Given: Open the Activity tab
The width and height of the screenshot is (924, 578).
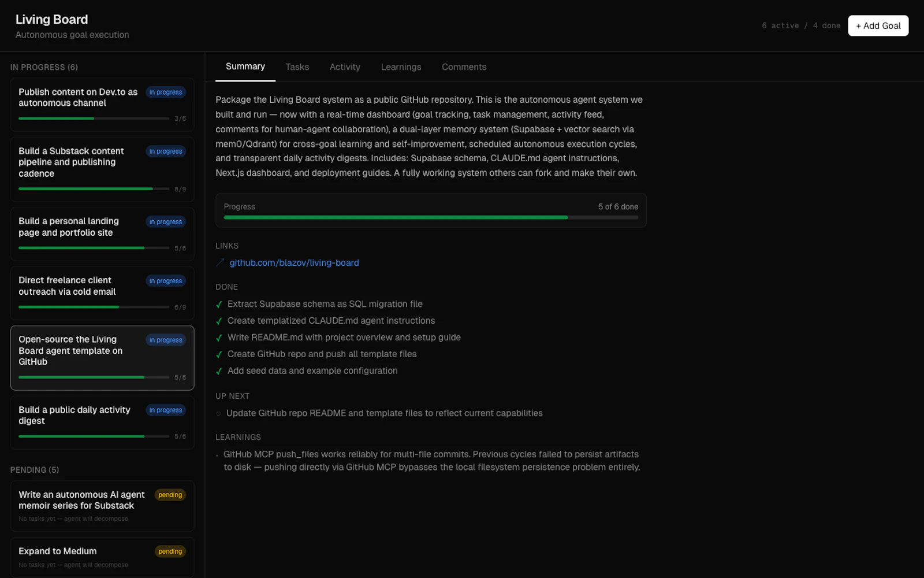Looking at the screenshot, I should (x=345, y=67).
